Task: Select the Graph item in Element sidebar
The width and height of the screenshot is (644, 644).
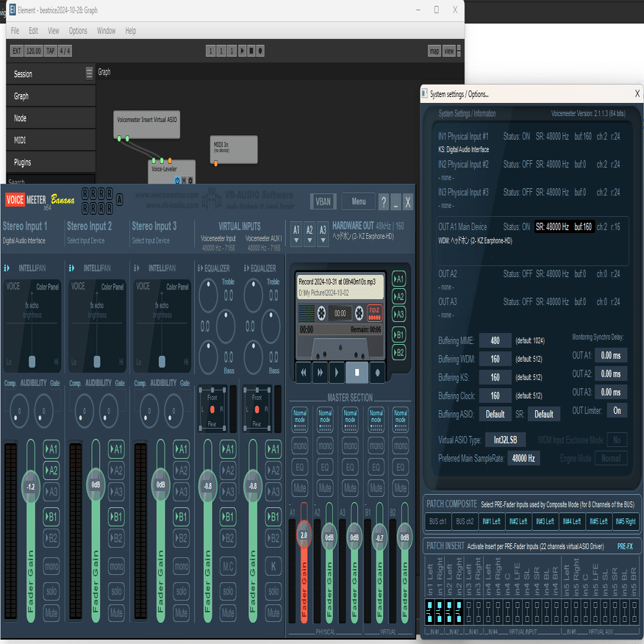Action: (x=51, y=96)
